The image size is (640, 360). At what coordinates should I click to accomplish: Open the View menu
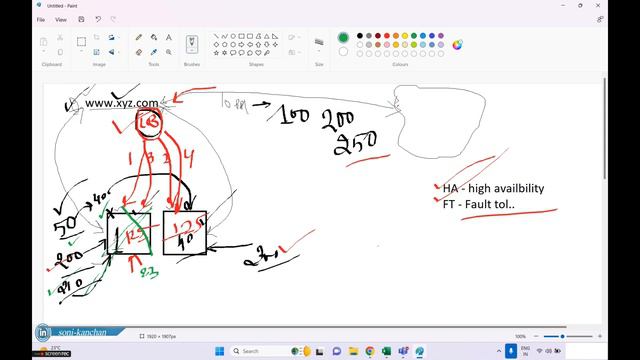click(61, 20)
